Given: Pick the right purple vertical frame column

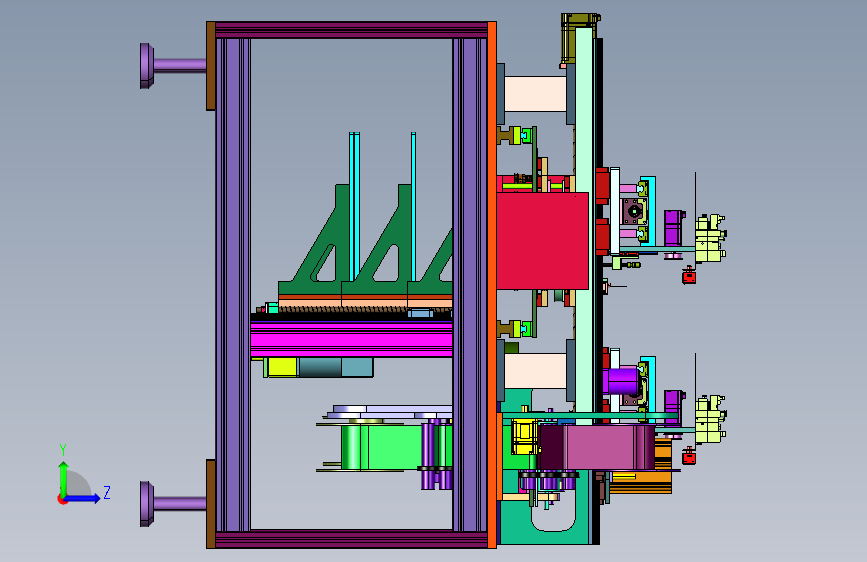Looking at the screenshot, I should (470, 284).
